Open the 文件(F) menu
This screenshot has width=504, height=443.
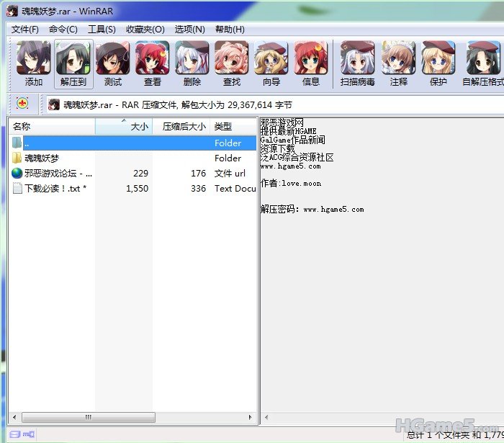(25, 30)
